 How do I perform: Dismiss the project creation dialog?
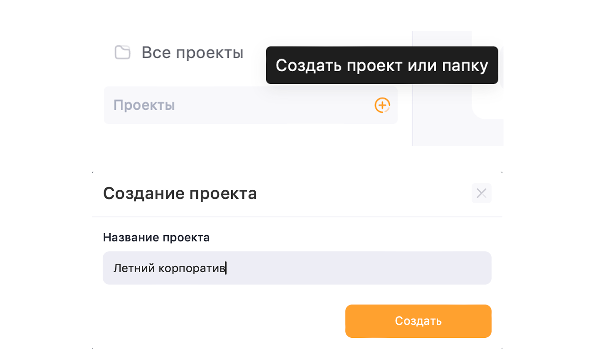tap(481, 193)
